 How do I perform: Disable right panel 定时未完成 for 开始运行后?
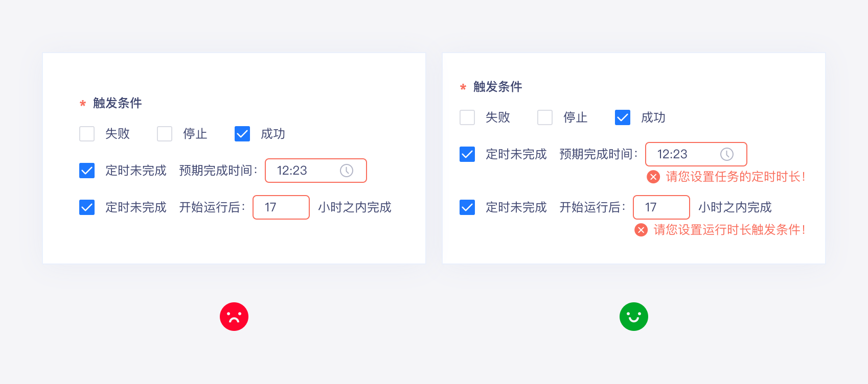click(x=467, y=207)
